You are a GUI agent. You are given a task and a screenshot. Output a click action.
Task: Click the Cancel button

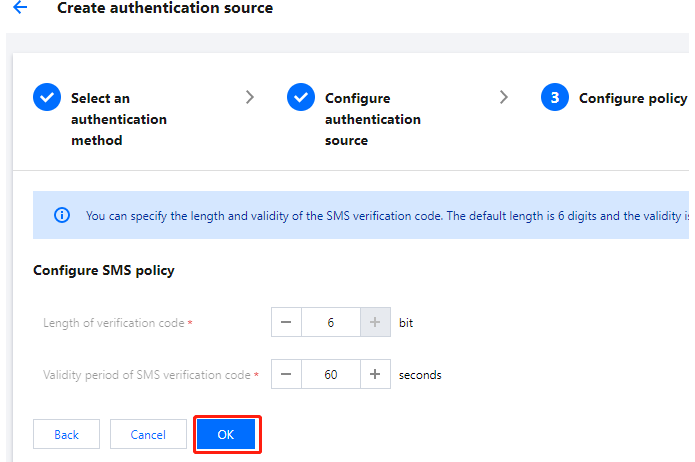pyautogui.click(x=148, y=434)
